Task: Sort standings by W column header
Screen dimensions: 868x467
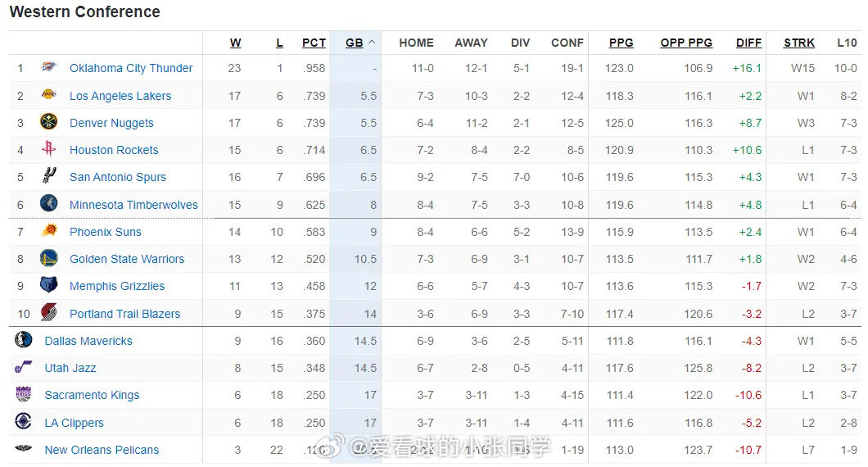Action: coord(235,43)
